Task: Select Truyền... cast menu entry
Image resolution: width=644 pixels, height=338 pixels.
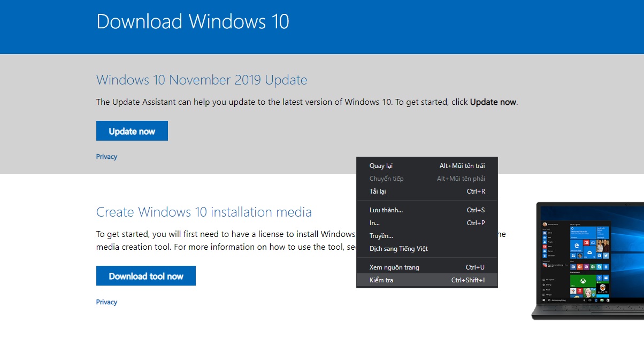Action: (x=427, y=236)
